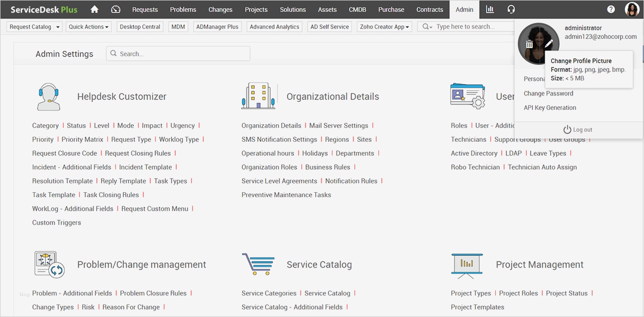Click the Desktop Central button
Viewport: 644px width, 317px height.
[140, 27]
